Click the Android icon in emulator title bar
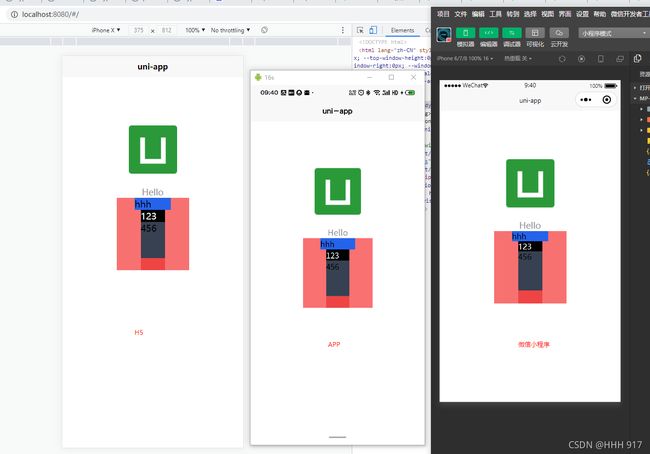This screenshot has width=650, height=454. point(258,77)
